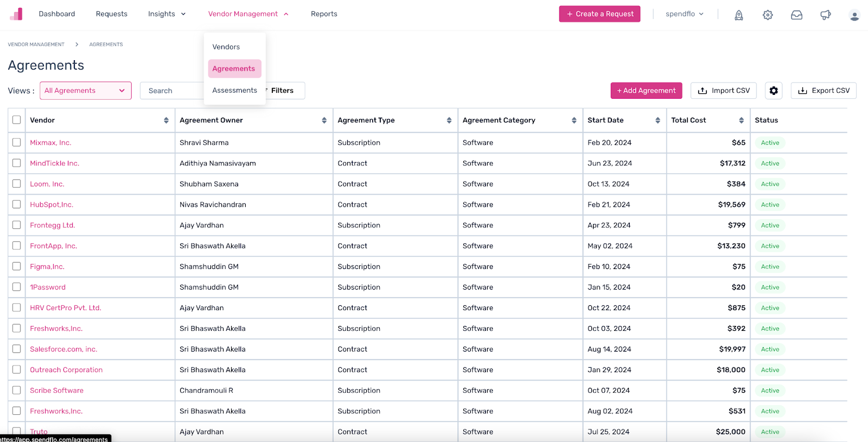This screenshot has width=868, height=442.
Task: Open the user profile avatar
Action: (854, 16)
